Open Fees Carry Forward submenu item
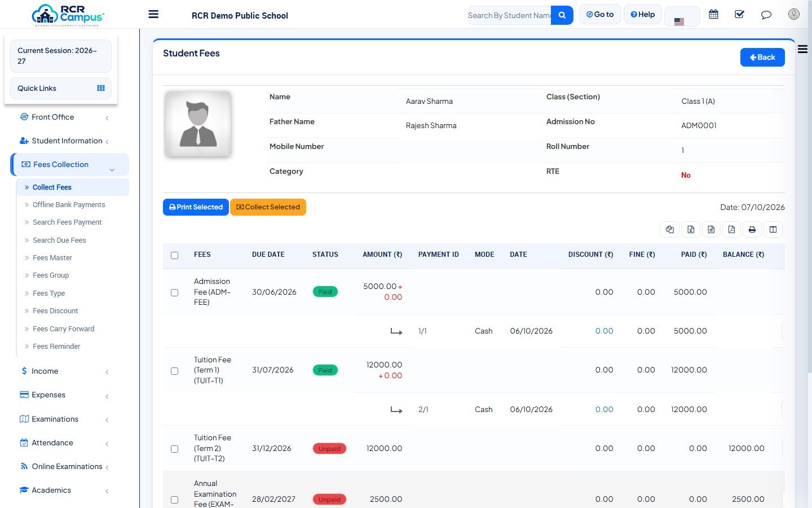The height and width of the screenshot is (508, 812). pyautogui.click(x=64, y=329)
